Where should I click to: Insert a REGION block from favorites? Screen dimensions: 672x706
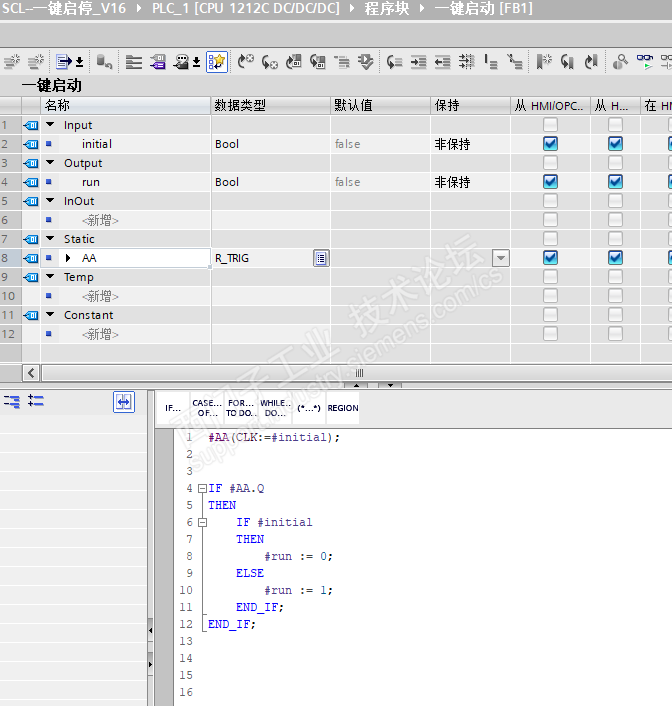342,408
